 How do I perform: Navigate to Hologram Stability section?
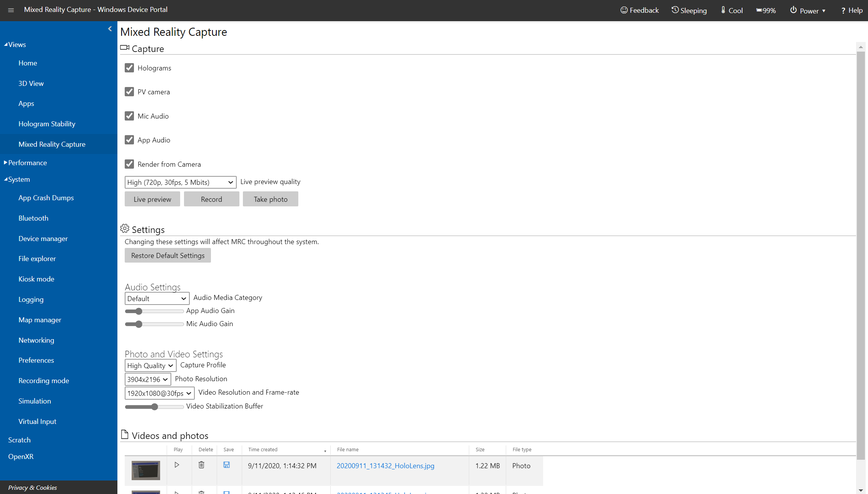[x=47, y=124]
